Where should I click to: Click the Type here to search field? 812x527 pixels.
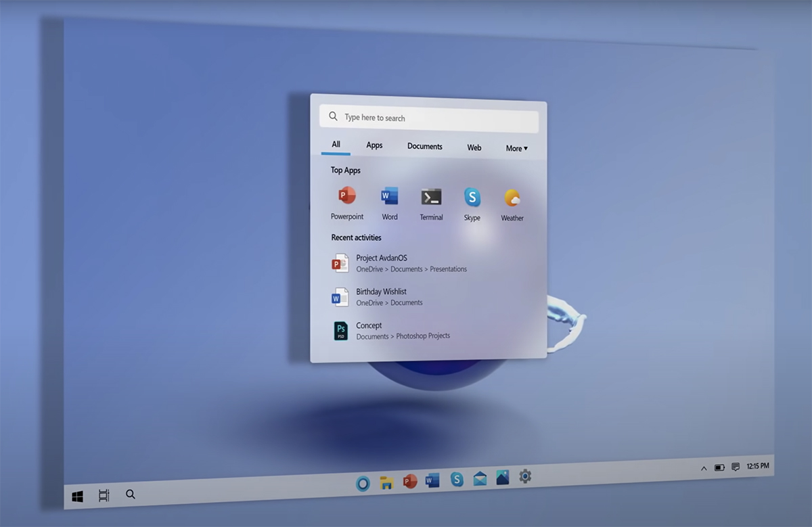(433, 118)
